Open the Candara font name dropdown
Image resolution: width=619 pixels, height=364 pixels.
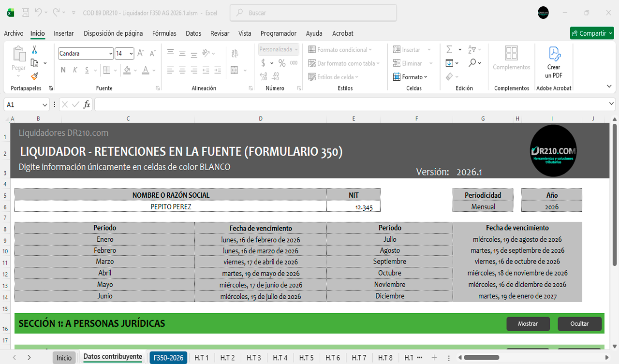(111, 54)
